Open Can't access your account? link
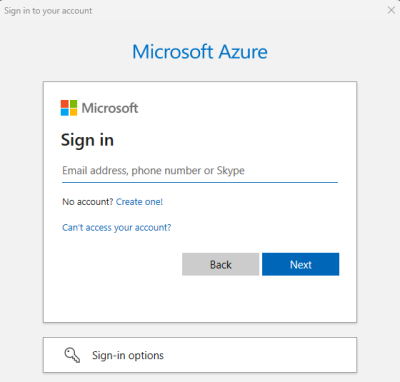The height and width of the screenshot is (382, 400). click(x=117, y=228)
